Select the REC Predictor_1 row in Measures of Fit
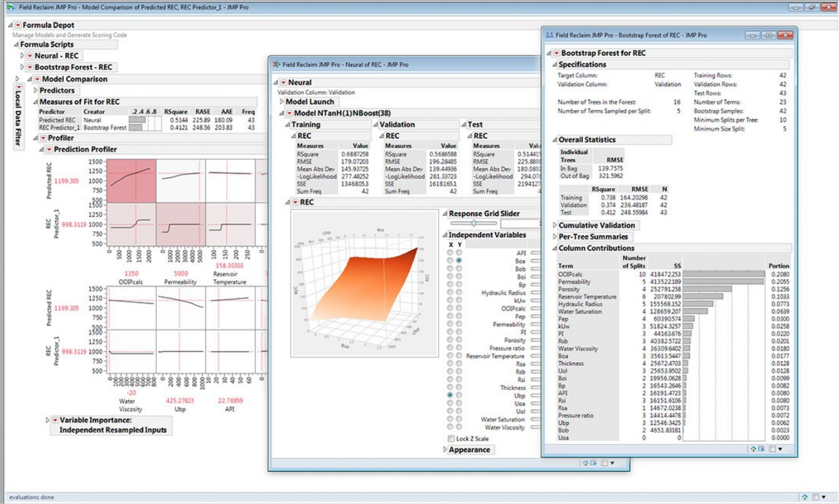The image size is (839, 504). 147,127
